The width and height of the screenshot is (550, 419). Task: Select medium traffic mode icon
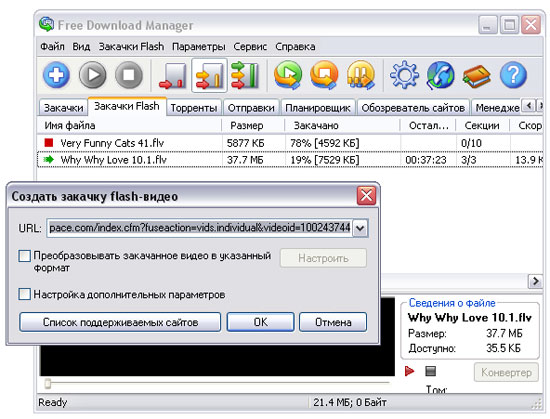[x=209, y=75]
